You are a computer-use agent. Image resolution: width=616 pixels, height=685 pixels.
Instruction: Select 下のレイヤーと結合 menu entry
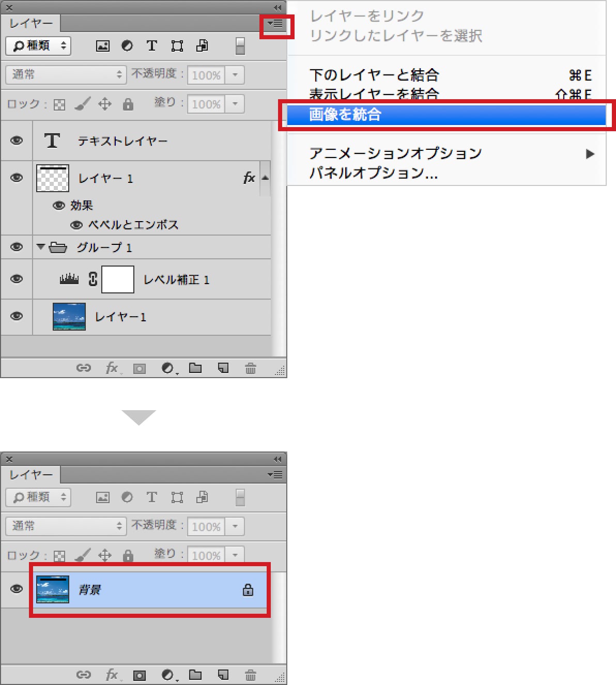point(374,75)
